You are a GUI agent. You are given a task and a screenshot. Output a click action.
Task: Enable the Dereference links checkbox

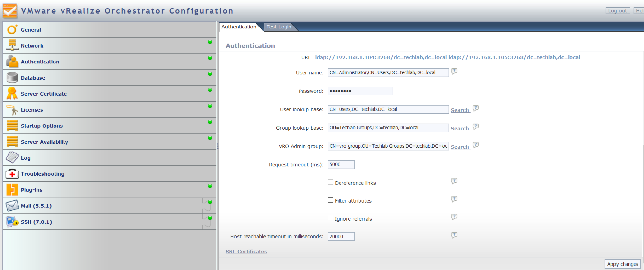tap(331, 182)
